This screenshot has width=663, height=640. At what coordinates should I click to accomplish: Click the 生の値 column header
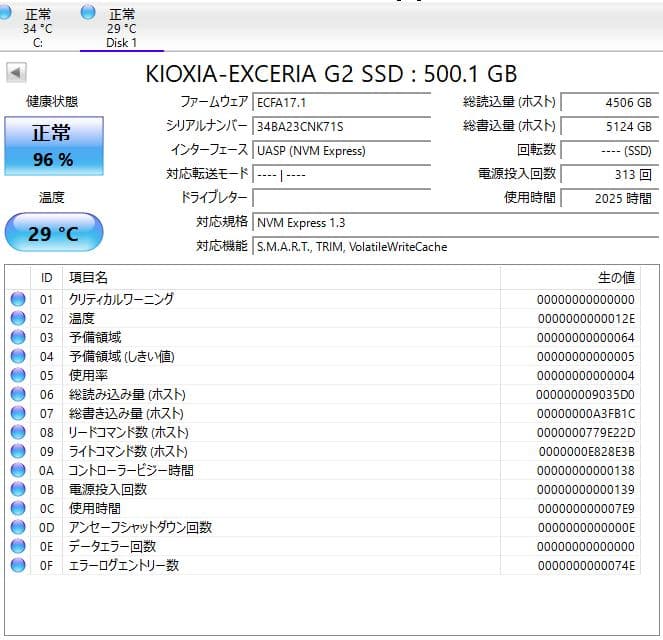(570, 278)
